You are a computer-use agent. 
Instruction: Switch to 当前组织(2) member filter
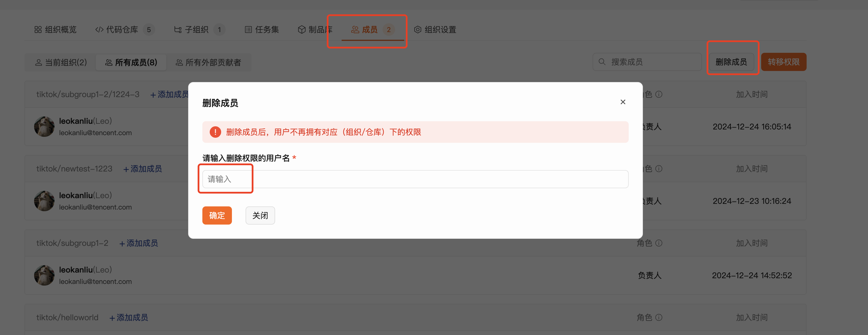tap(61, 63)
